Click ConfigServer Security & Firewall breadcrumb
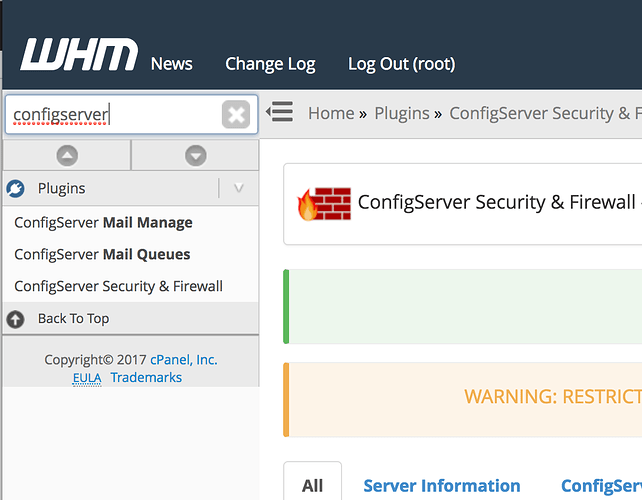The image size is (642, 500). click(545, 113)
